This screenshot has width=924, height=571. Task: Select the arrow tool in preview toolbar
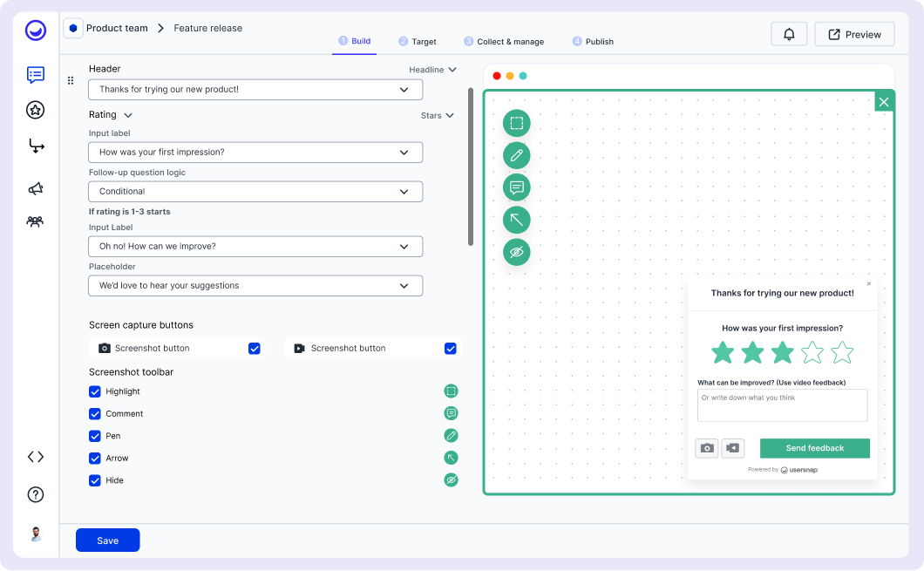517,220
